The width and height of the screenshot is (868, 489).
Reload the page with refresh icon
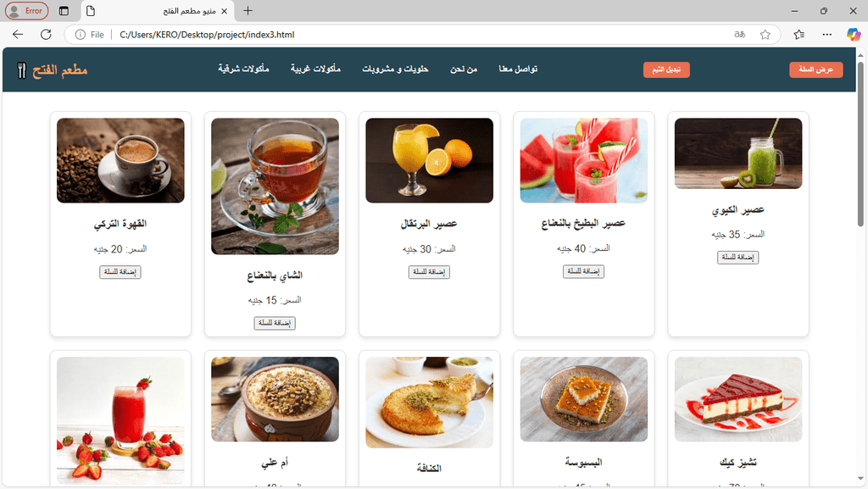coord(46,34)
